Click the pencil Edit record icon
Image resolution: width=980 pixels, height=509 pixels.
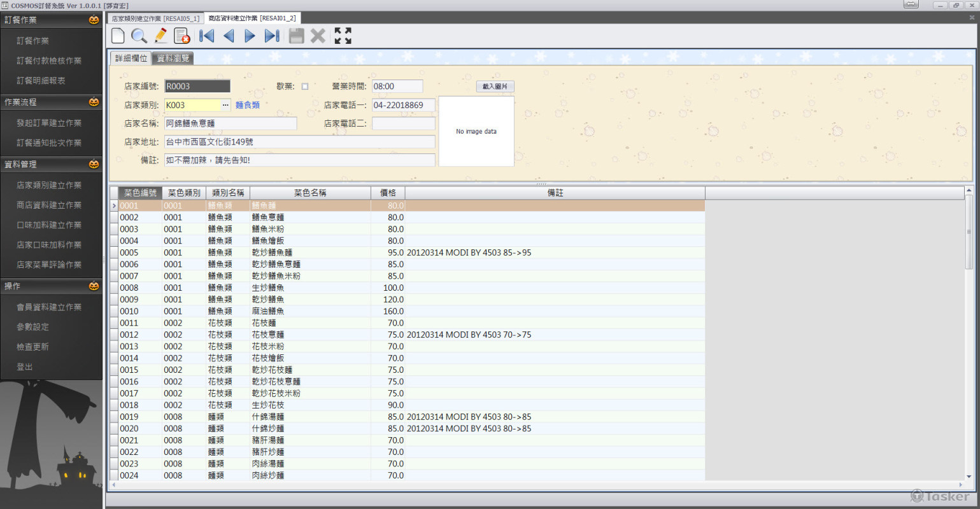pyautogui.click(x=160, y=36)
